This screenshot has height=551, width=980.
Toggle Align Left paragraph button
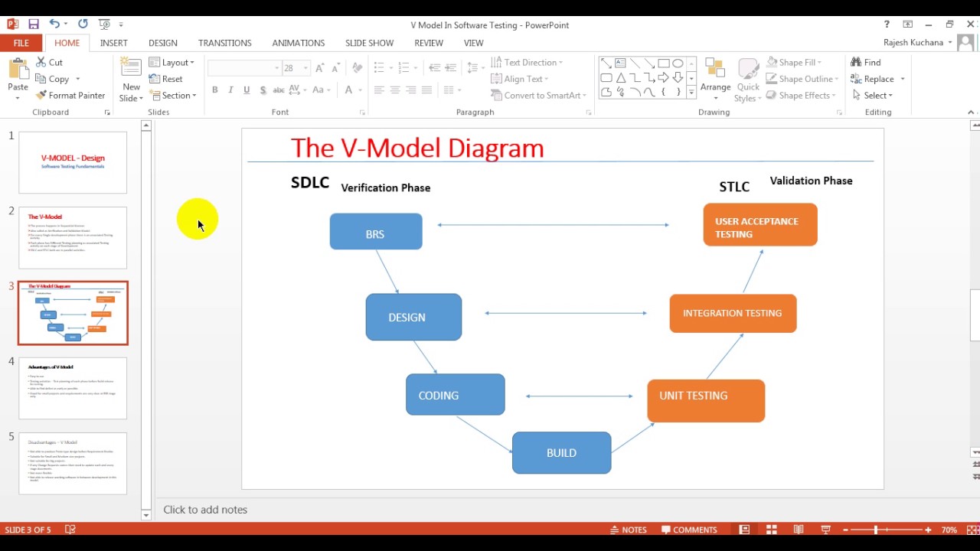pos(379,90)
